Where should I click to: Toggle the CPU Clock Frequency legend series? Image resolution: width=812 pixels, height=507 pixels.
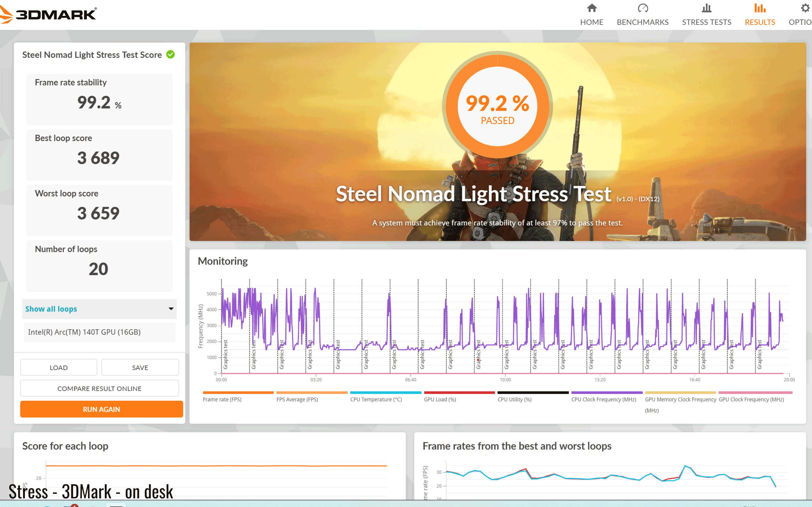(607, 397)
